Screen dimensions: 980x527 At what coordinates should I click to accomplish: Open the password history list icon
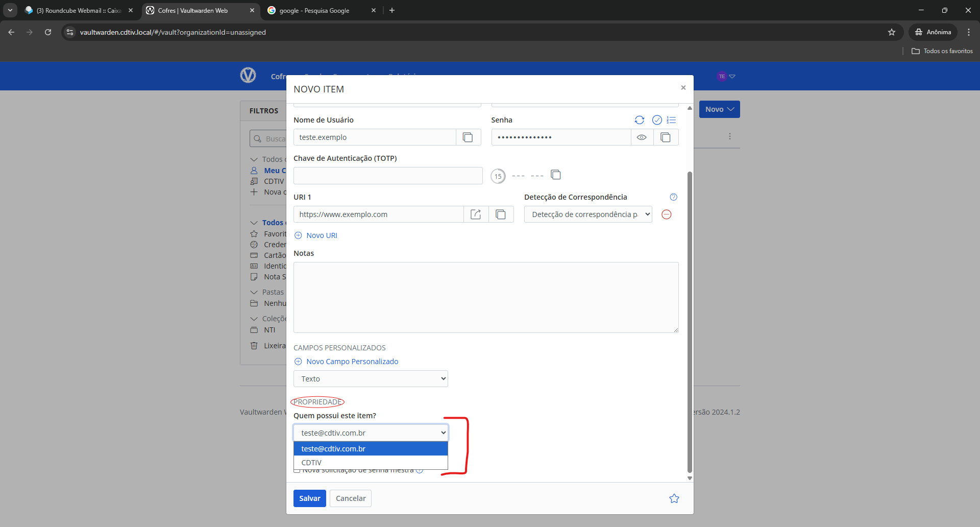click(x=672, y=120)
